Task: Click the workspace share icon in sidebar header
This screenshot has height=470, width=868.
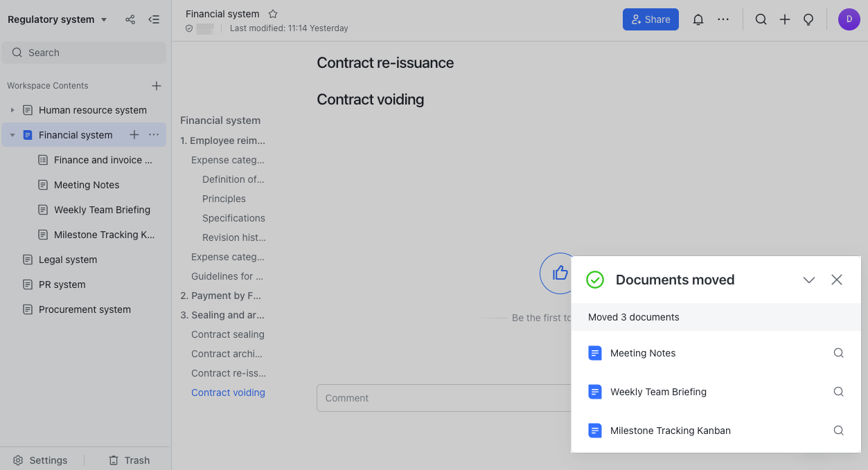Action: tap(130, 19)
